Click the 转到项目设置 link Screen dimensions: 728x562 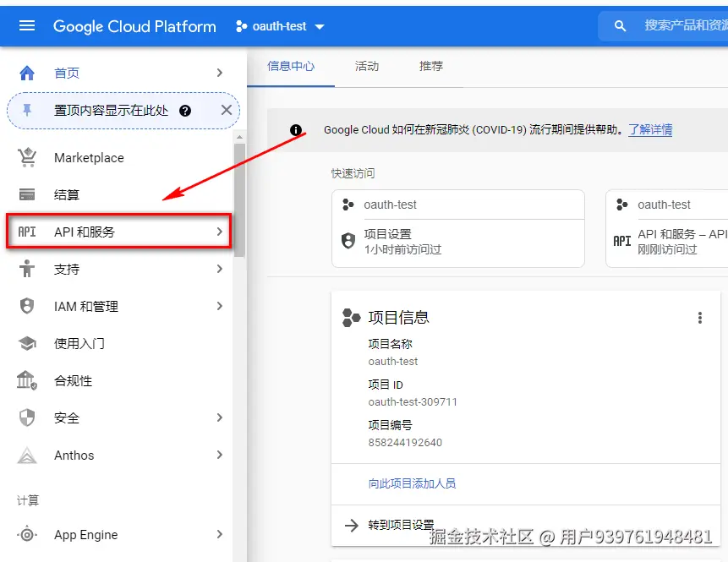tap(401, 525)
